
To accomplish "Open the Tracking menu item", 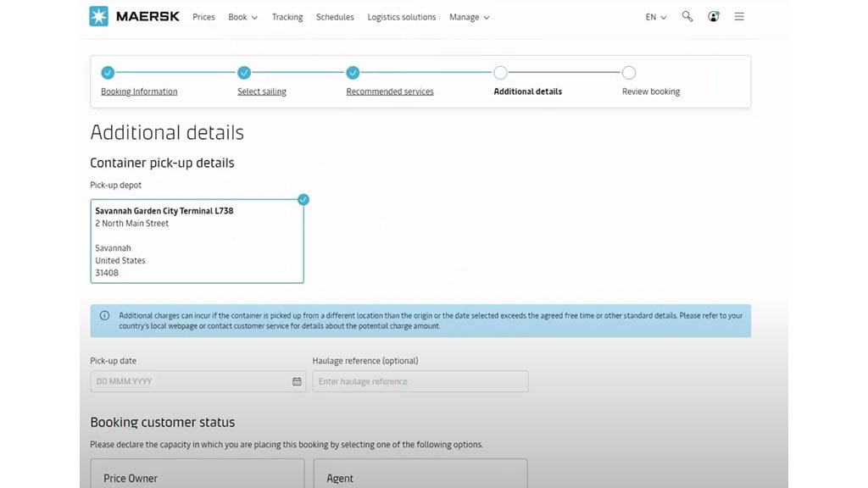I will pyautogui.click(x=287, y=16).
